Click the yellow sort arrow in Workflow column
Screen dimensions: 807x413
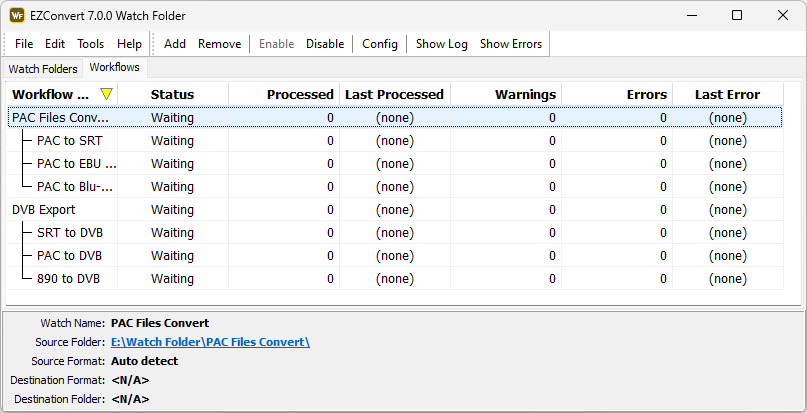tap(106, 94)
